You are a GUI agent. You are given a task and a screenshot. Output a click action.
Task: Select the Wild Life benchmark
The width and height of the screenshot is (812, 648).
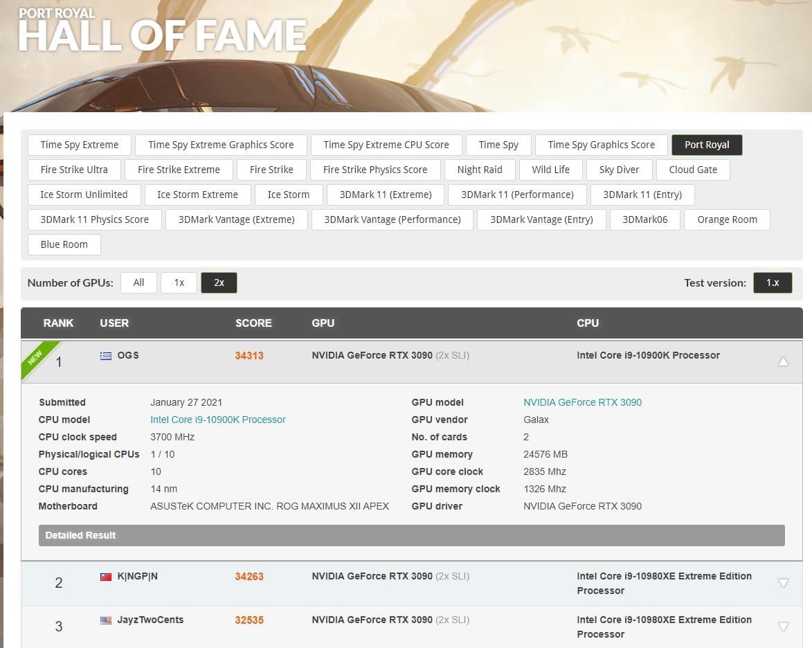550,170
